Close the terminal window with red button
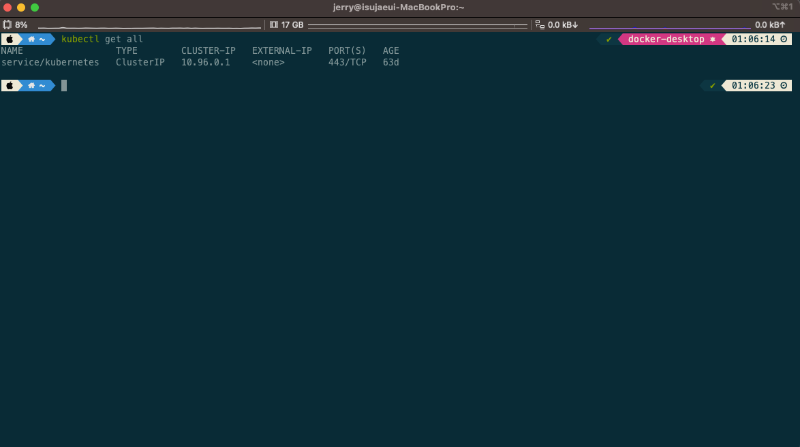This screenshot has width=800, height=447. pyautogui.click(x=7, y=7)
